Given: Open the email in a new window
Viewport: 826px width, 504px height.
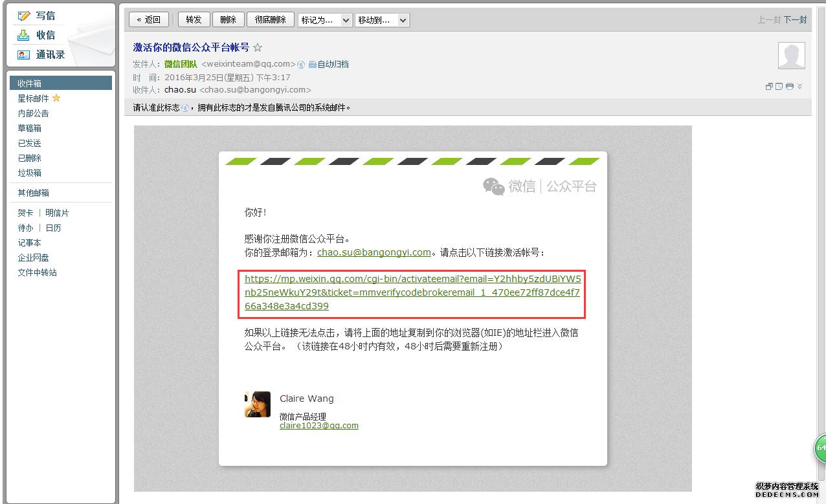Looking at the screenshot, I should [x=770, y=87].
